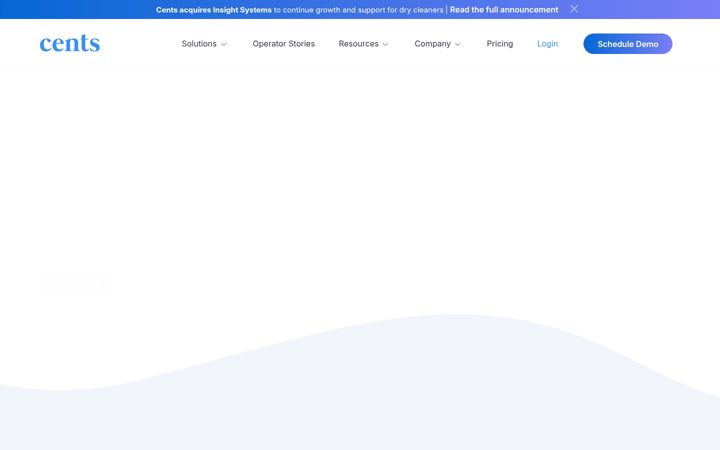Click the Login link

coord(547,44)
